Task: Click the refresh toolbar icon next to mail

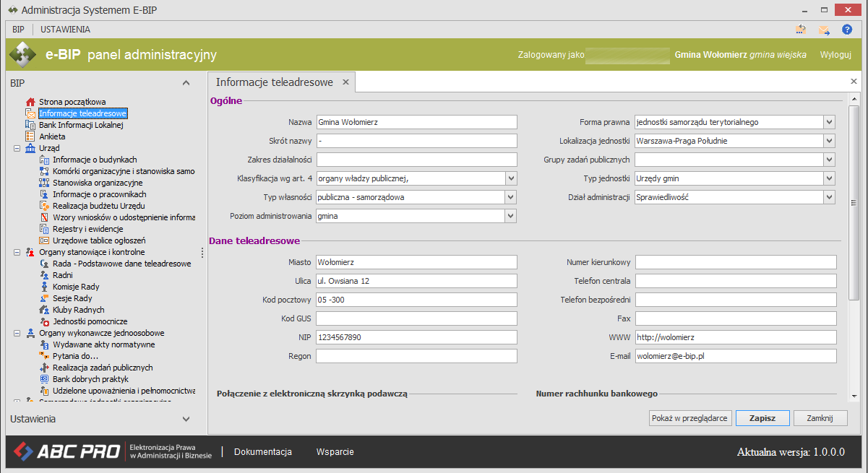Action: pos(801,30)
